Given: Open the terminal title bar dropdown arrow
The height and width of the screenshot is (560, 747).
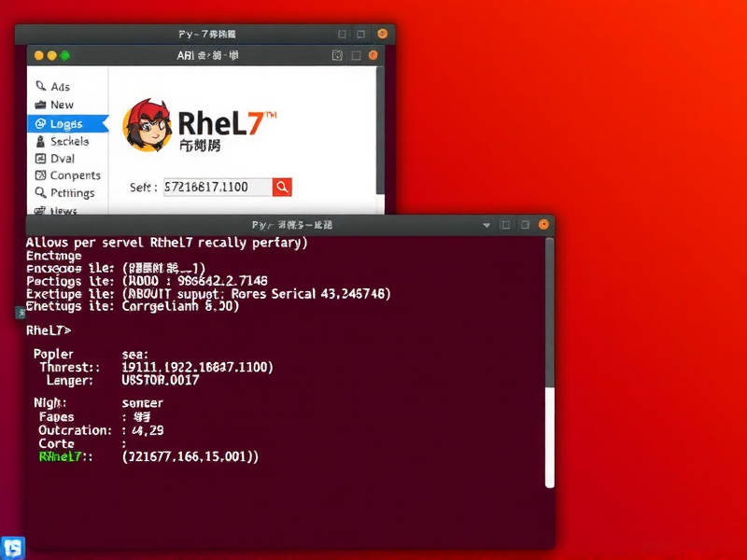Looking at the screenshot, I should 486,224.
